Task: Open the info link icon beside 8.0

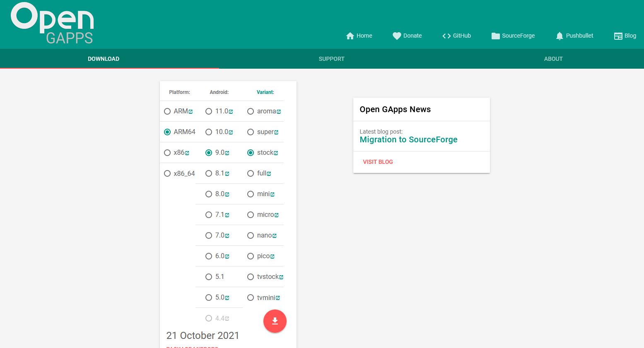Action: 227,194
